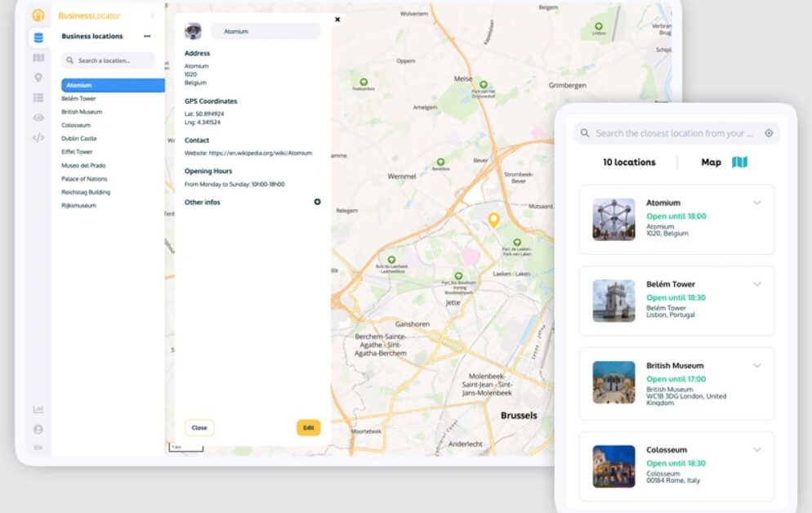Select the database locations icon in the sidebar
This screenshot has height=513, width=812.
[x=38, y=36]
